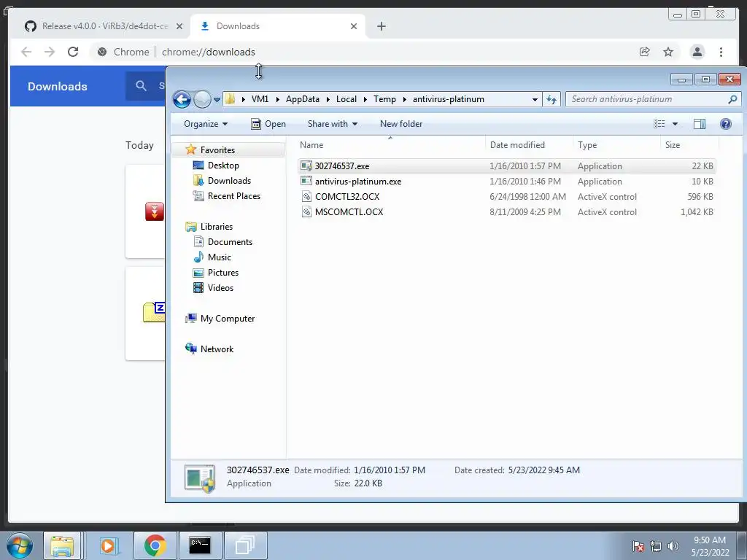Click the volume speaker tray icon

click(x=673, y=545)
